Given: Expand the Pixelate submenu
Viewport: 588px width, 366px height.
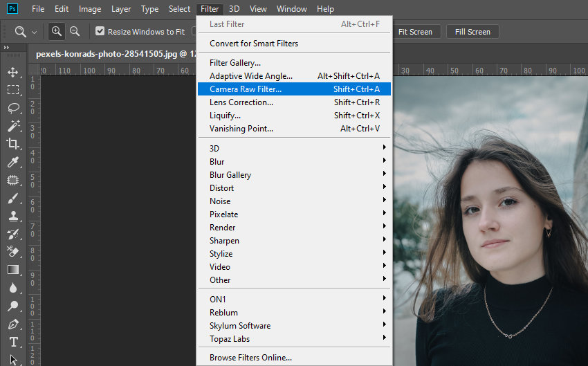Looking at the screenshot, I should click(x=295, y=214).
